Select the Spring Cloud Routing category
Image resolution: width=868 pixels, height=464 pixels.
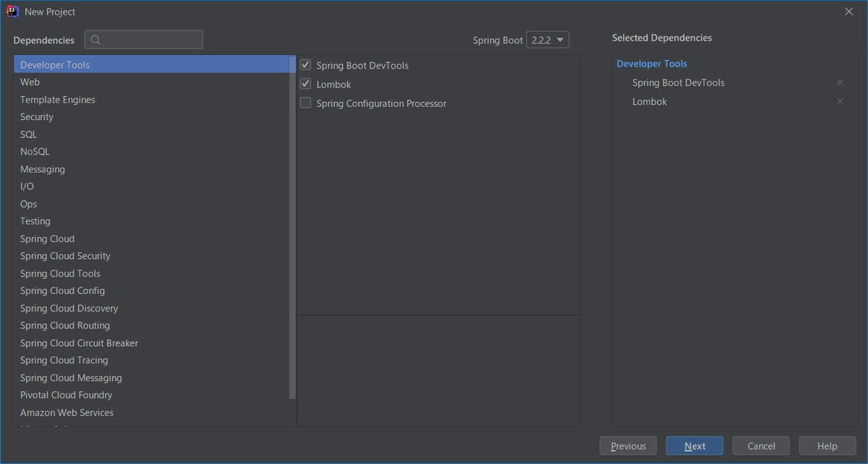151,325
